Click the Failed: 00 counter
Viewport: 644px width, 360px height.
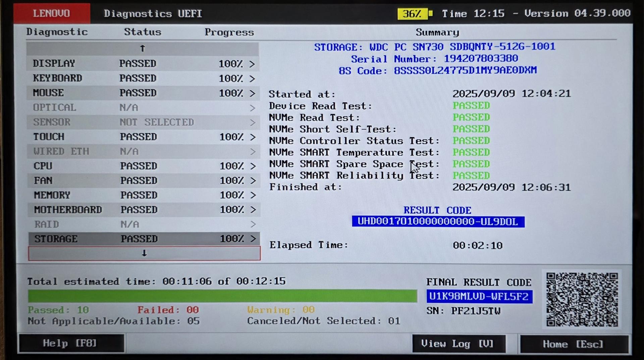click(168, 310)
